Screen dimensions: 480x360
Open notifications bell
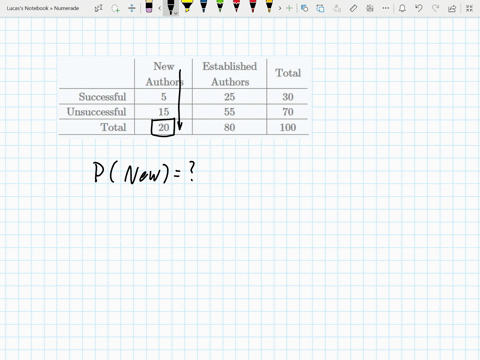(x=402, y=8)
